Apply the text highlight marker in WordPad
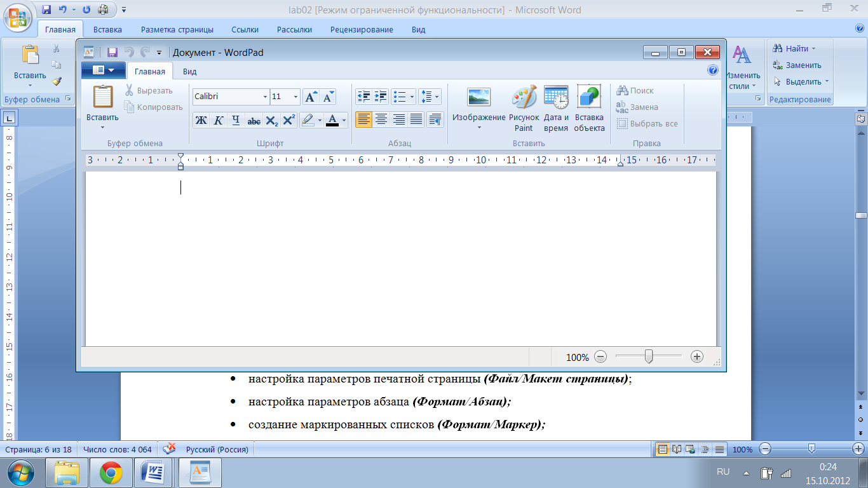This screenshot has width=868, height=488. pos(308,120)
